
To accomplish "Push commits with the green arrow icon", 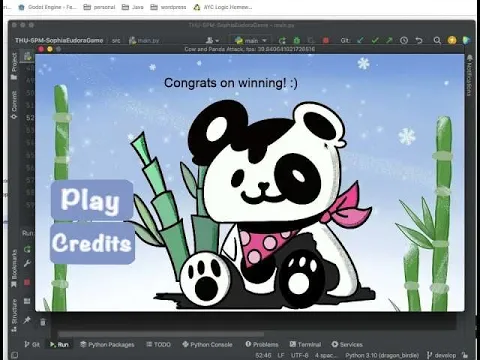I will [389, 40].
